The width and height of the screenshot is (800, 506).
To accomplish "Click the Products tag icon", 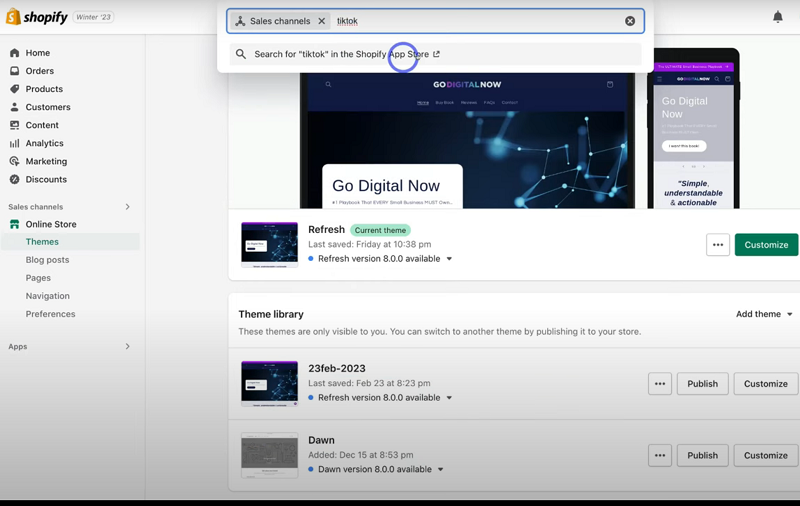I will pos(14,89).
